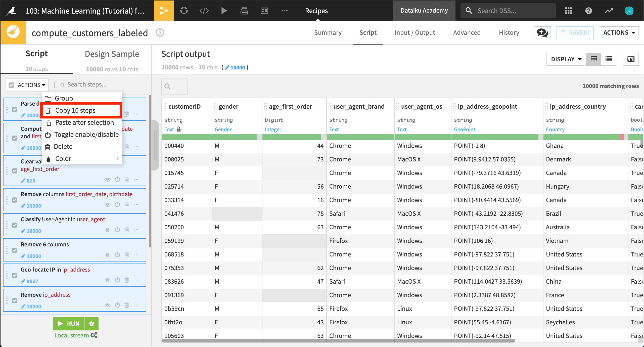Open the discussions chat bubbles icon

[x=542, y=33]
